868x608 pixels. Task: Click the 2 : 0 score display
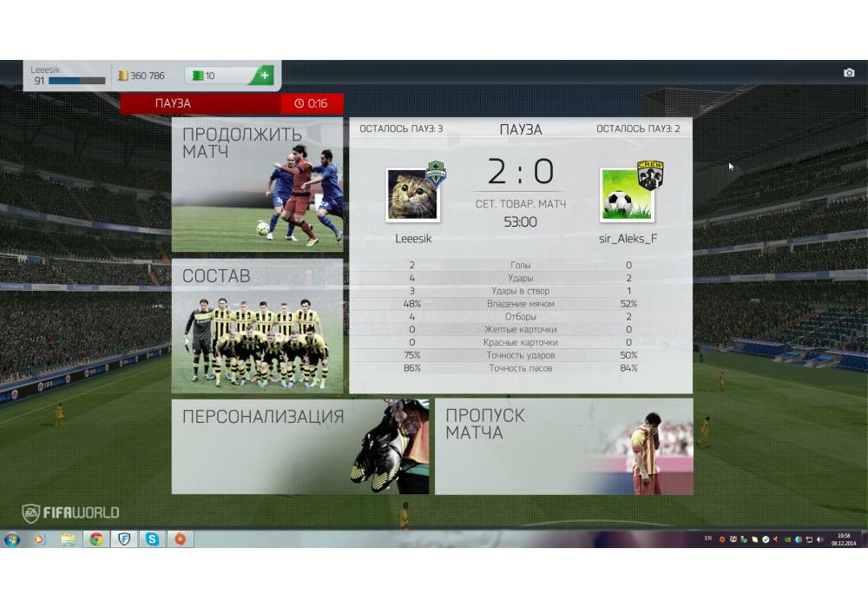520,171
